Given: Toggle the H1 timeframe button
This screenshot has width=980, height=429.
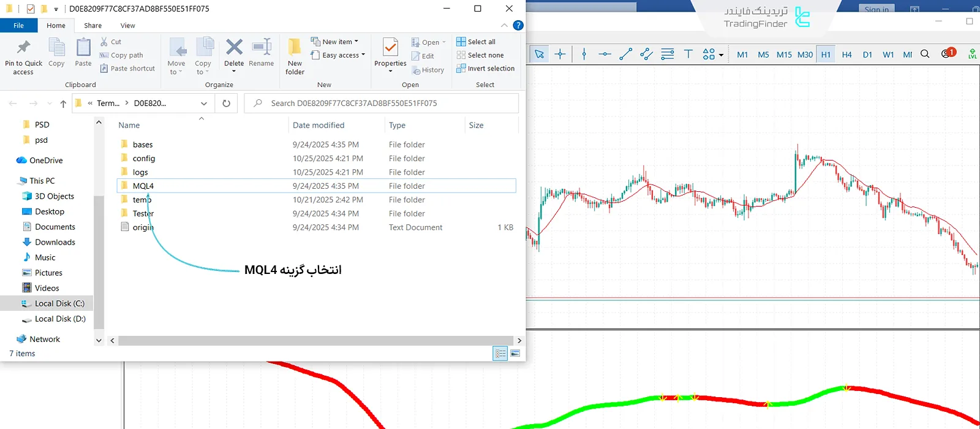Looking at the screenshot, I should [826, 54].
